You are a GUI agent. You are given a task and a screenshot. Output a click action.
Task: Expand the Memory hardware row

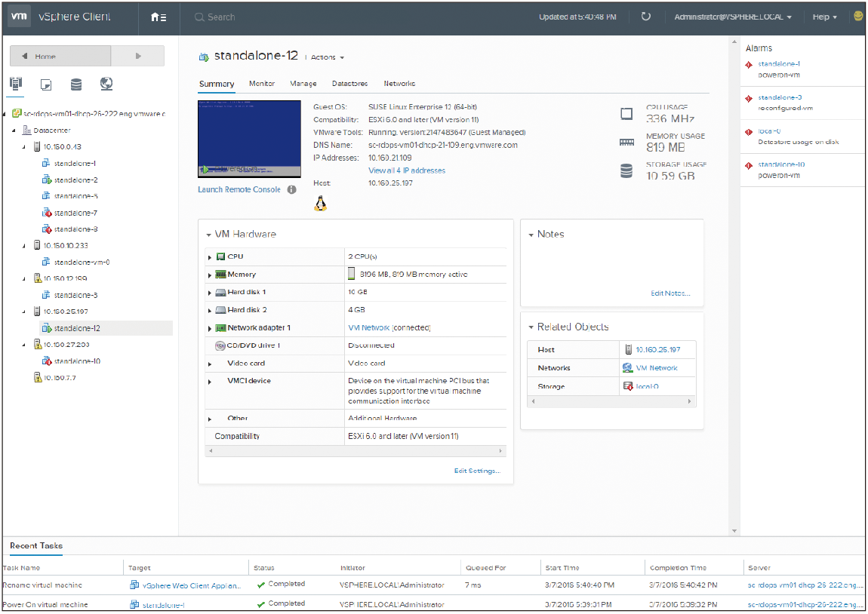click(210, 275)
